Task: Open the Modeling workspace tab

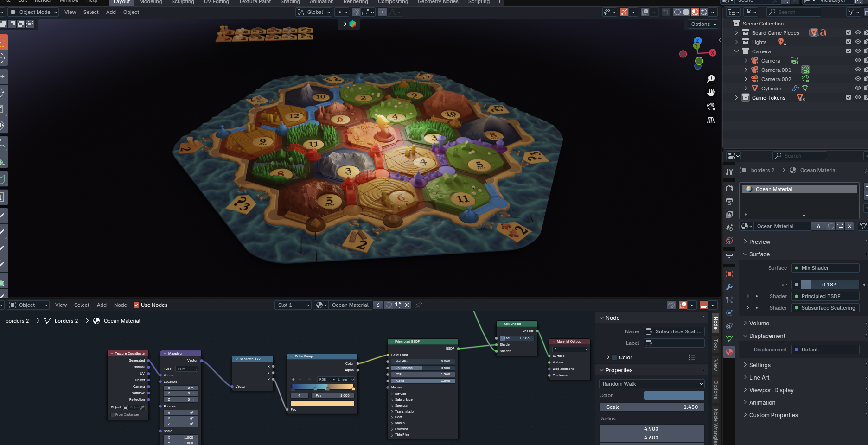Action: point(151,2)
